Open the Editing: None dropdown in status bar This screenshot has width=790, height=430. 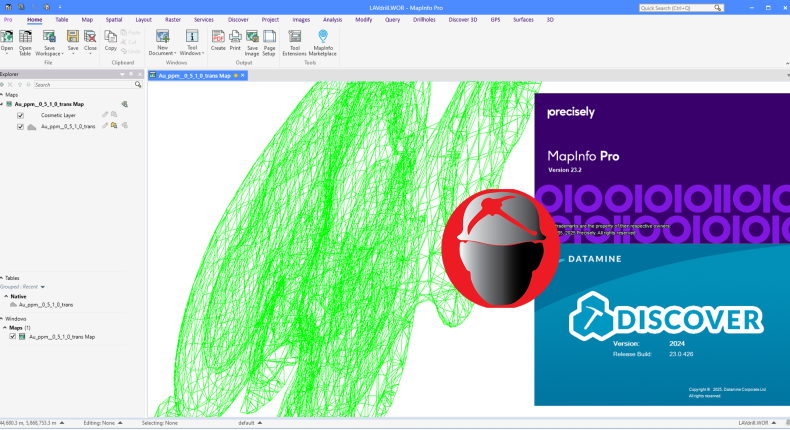pyautogui.click(x=120, y=423)
